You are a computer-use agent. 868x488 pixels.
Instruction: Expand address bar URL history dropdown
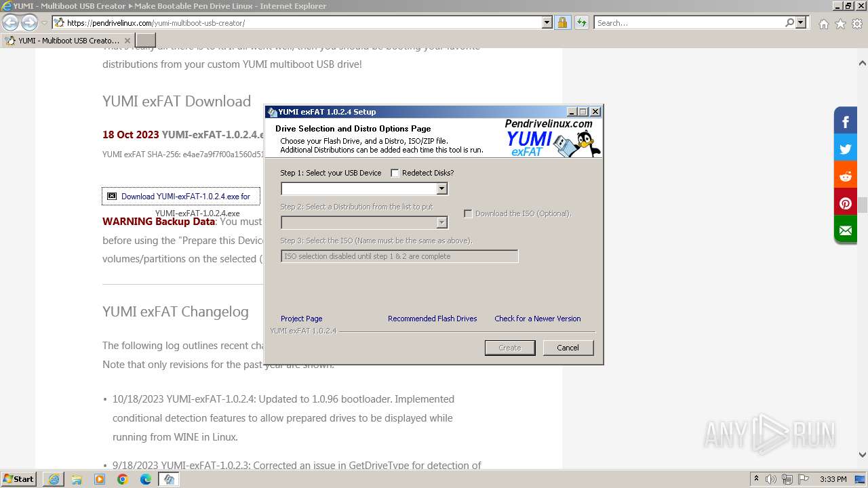(x=547, y=23)
